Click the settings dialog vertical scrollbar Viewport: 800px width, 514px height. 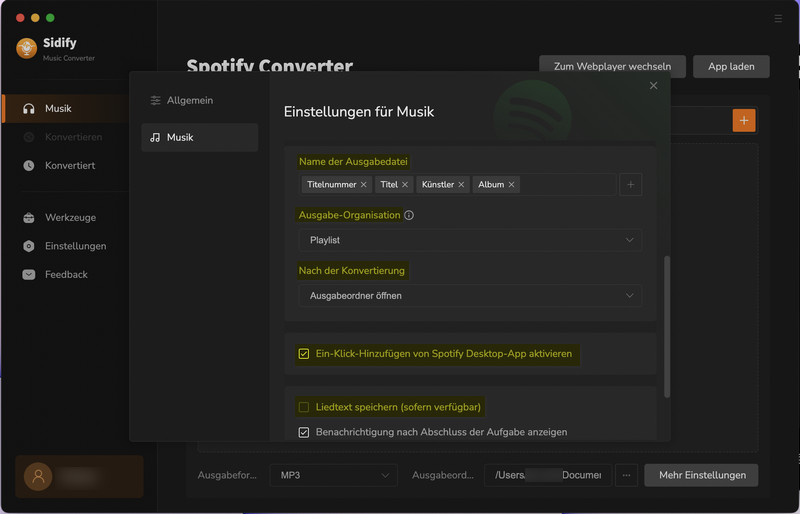[x=667, y=327]
